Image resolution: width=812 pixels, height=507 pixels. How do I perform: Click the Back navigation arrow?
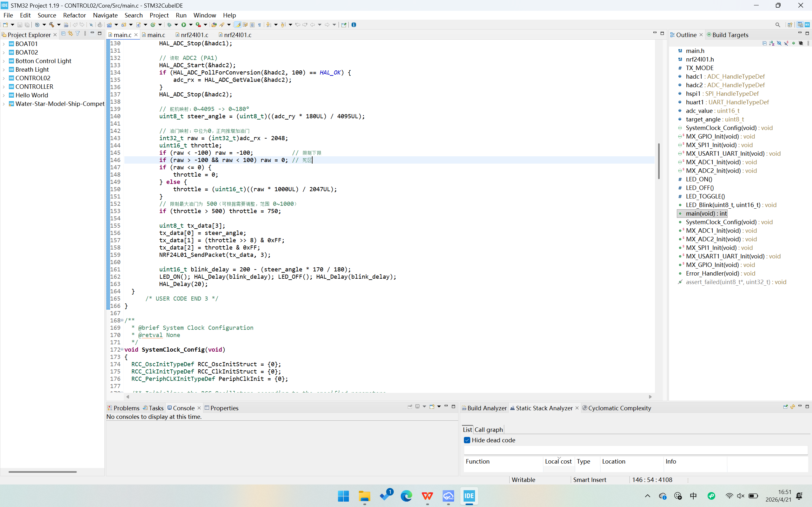(312, 25)
